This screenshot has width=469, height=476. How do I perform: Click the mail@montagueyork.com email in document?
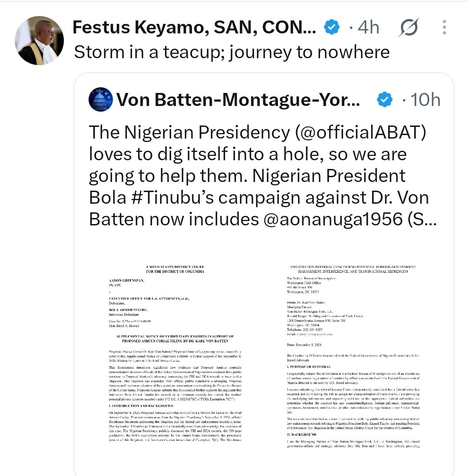[x=314, y=334]
